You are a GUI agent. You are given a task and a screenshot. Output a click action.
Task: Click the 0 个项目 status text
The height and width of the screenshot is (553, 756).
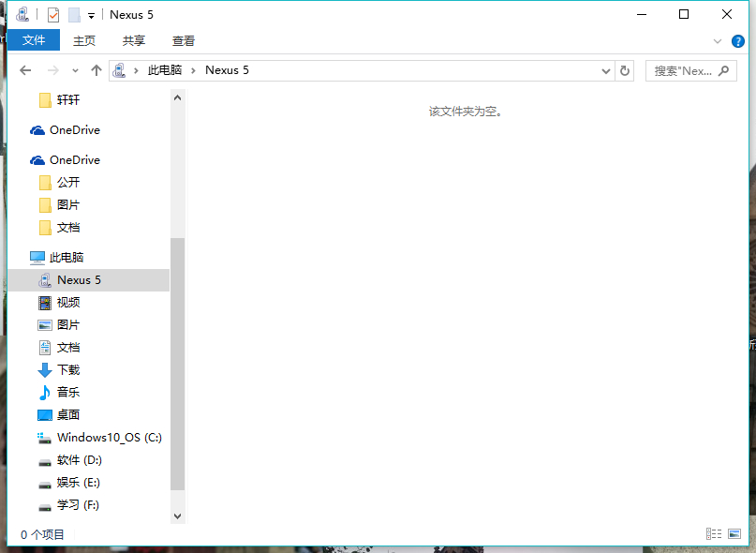(42, 534)
